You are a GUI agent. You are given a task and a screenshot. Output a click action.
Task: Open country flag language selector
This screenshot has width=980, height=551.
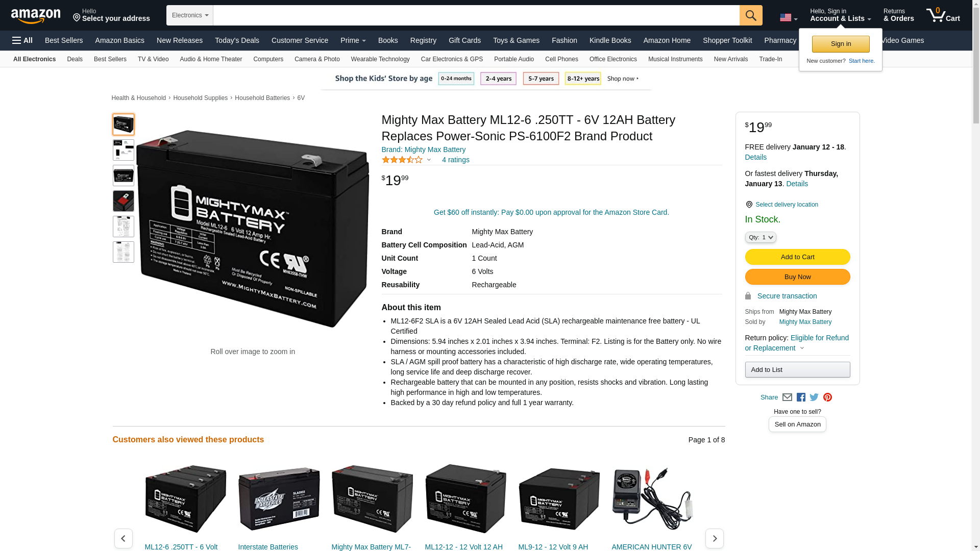point(789,17)
